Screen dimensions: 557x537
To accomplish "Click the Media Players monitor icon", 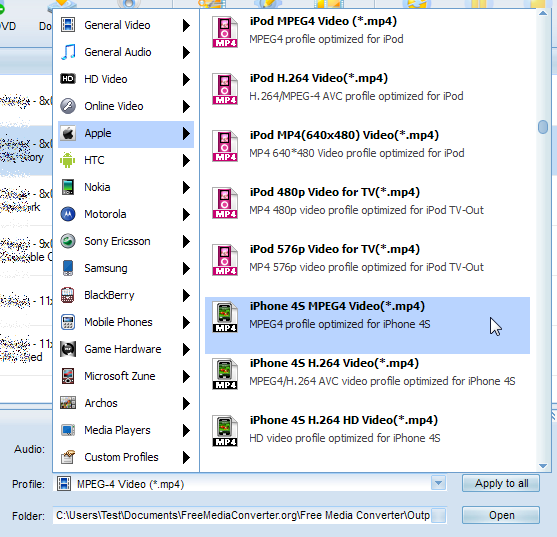I will (x=68, y=430).
